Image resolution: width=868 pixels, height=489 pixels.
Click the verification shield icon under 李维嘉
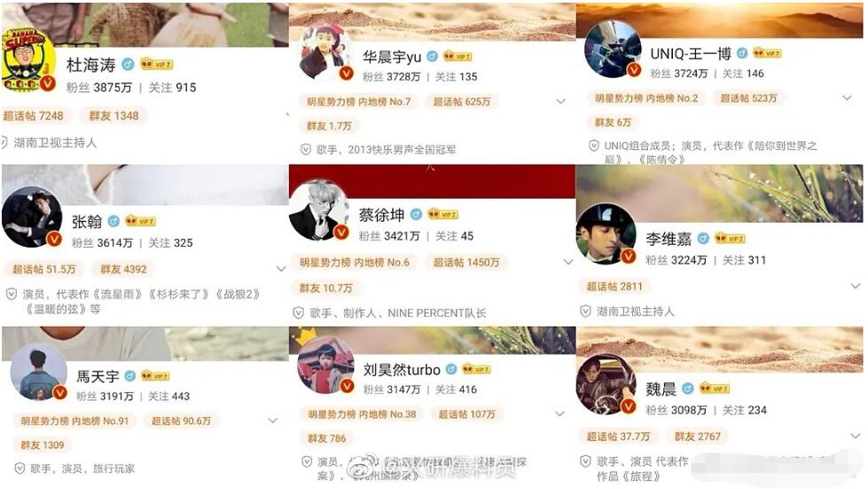pos(585,312)
